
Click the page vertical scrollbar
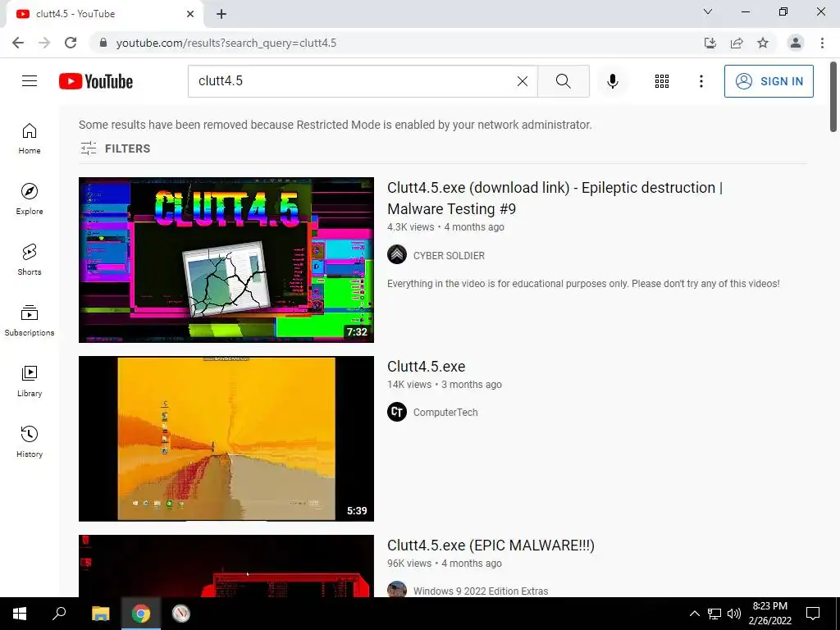(x=833, y=97)
